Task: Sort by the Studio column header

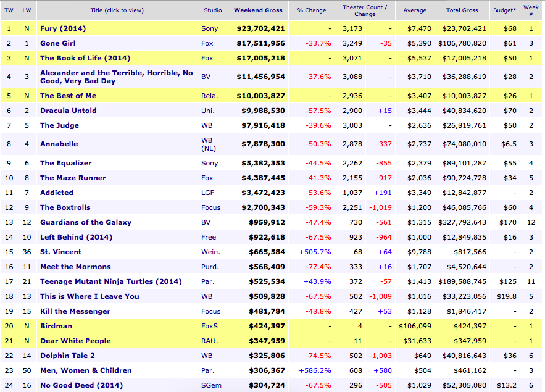Action: (x=213, y=10)
